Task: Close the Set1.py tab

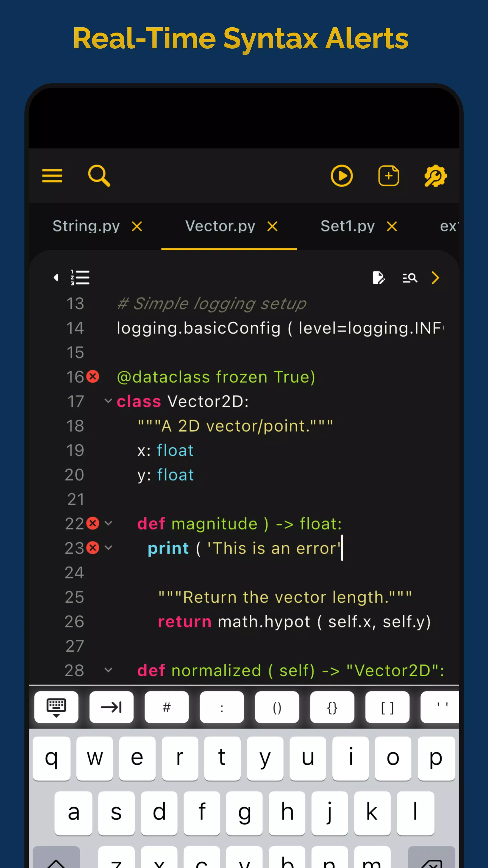Action: [392, 226]
